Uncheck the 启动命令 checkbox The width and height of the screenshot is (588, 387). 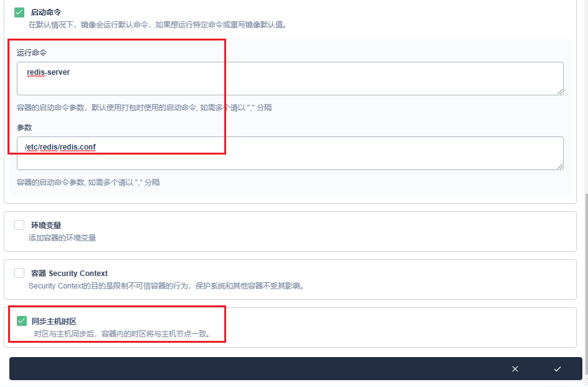pyautogui.click(x=19, y=12)
